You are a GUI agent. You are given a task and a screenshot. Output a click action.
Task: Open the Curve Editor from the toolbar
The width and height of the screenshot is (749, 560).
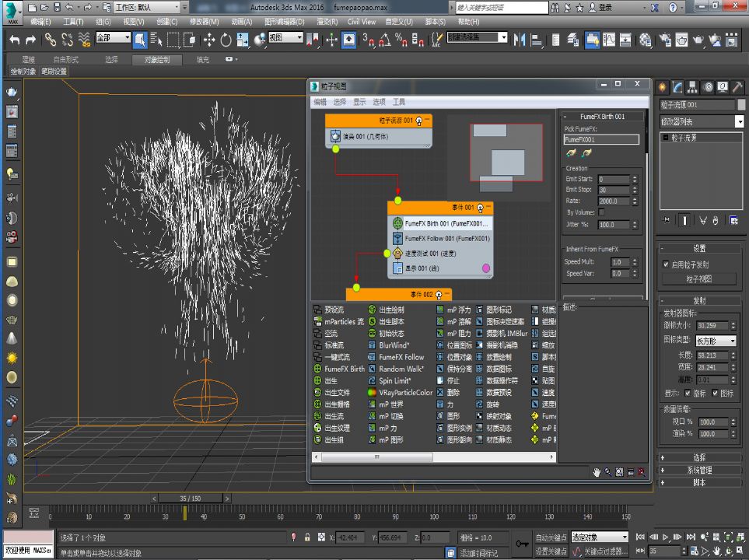click(x=609, y=40)
